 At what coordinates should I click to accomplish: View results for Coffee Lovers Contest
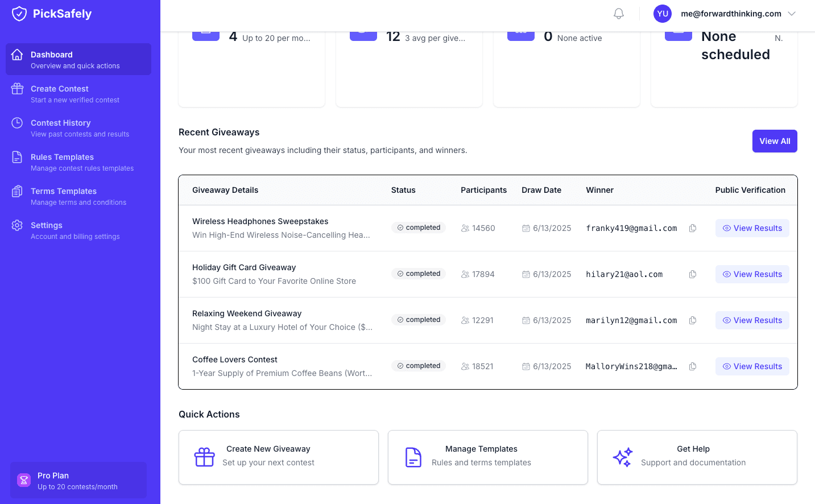(x=752, y=366)
